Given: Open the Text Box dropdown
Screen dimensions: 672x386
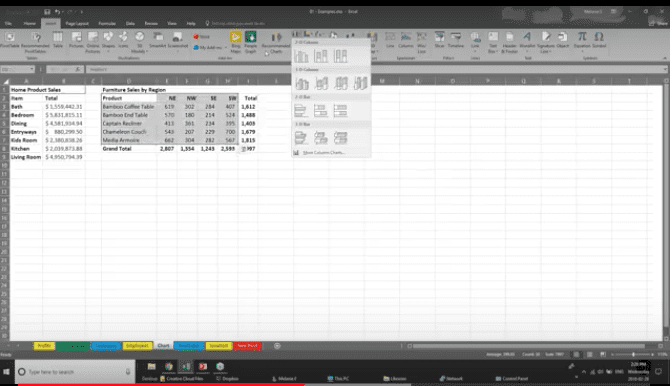Looking at the screenshot, I should pyautogui.click(x=493, y=42).
